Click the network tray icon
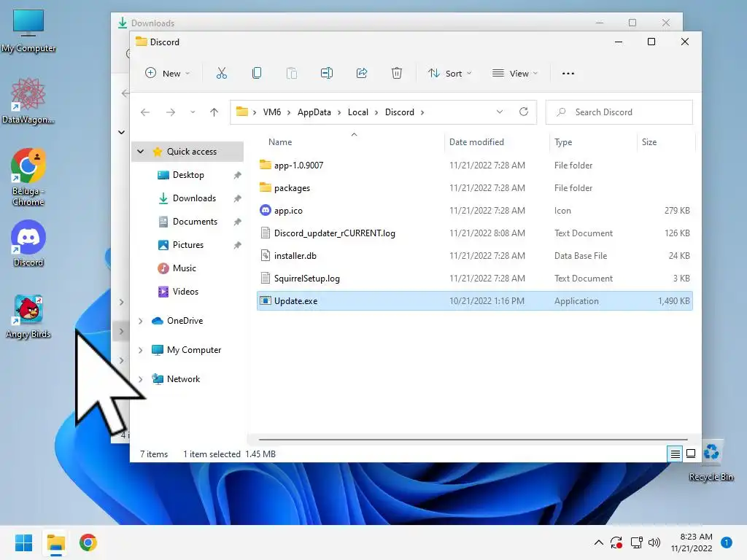 pyautogui.click(x=636, y=542)
